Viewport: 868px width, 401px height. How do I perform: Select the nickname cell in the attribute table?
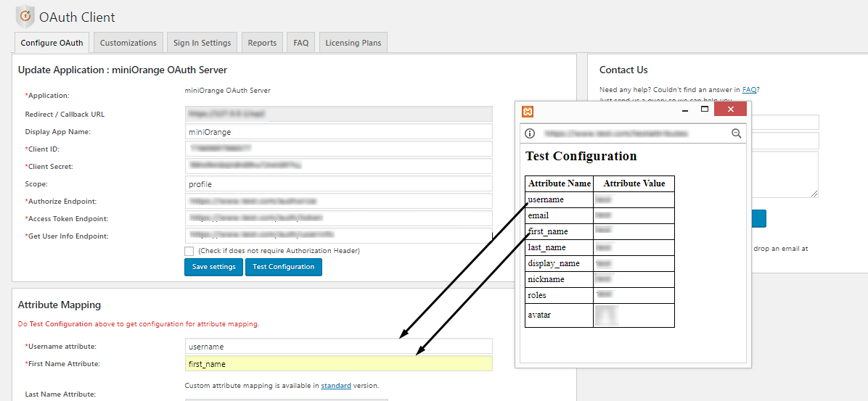pos(559,279)
